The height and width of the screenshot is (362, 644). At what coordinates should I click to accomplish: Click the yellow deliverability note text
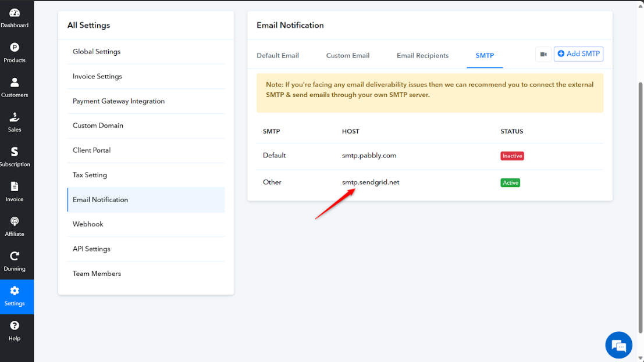point(429,89)
